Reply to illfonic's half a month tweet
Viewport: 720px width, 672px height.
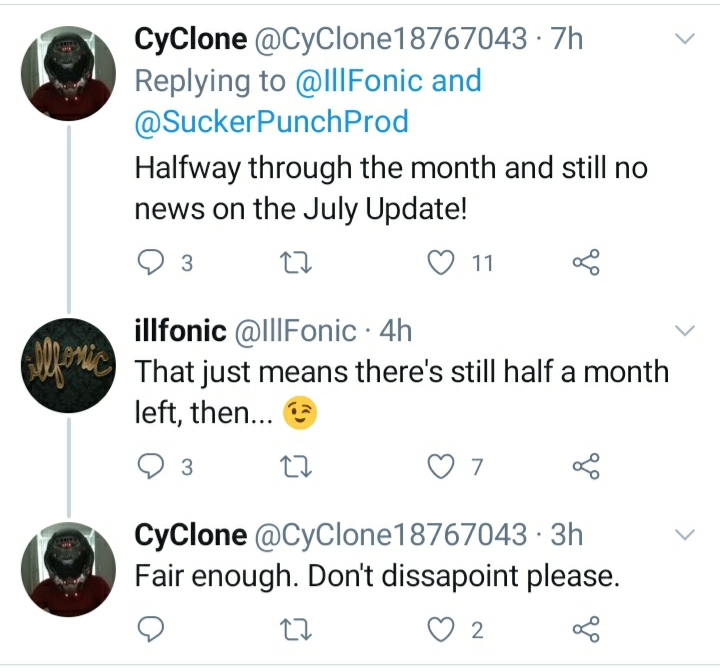tap(149, 466)
